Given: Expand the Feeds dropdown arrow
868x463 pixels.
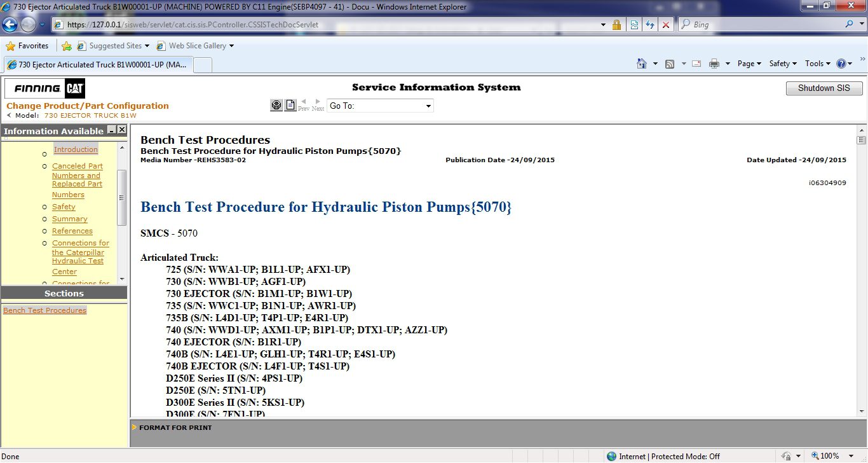Looking at the screenshot, I should click(684, 64).
